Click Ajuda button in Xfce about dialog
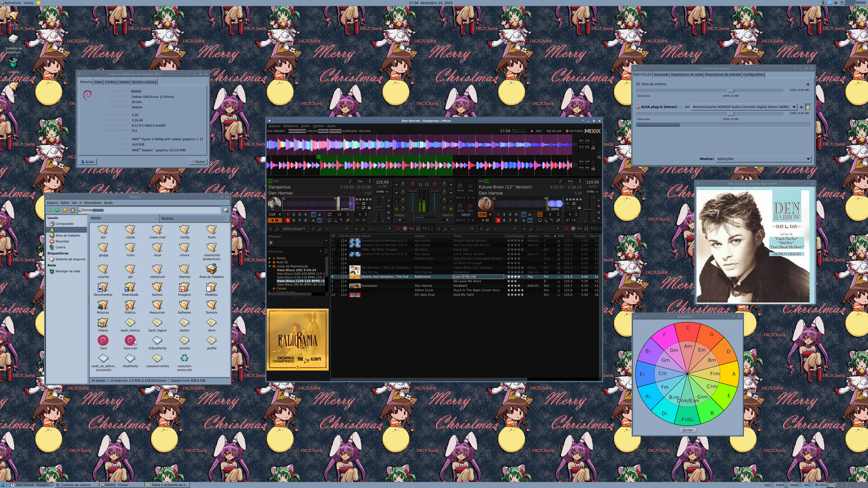Viewport: 868px width, 488px height. coord(88,162)
